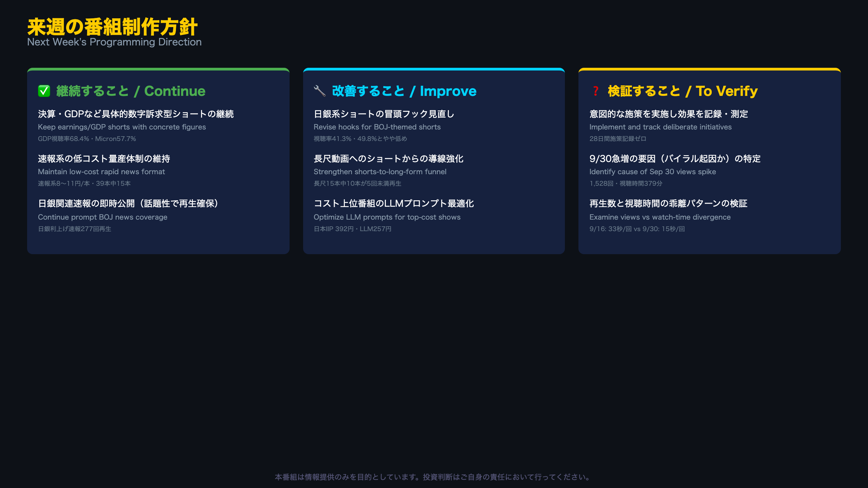Click Maintain low-cost rapid news format

point(101,172)
